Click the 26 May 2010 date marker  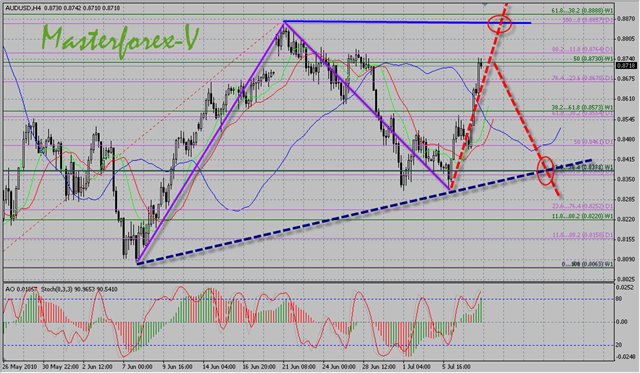pos(20,366)
